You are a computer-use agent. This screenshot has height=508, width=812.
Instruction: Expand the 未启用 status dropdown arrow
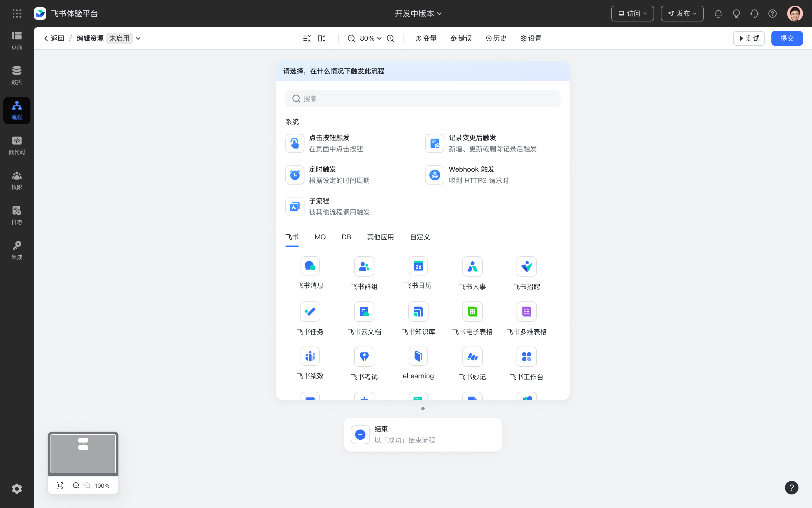tap(138, 38)
